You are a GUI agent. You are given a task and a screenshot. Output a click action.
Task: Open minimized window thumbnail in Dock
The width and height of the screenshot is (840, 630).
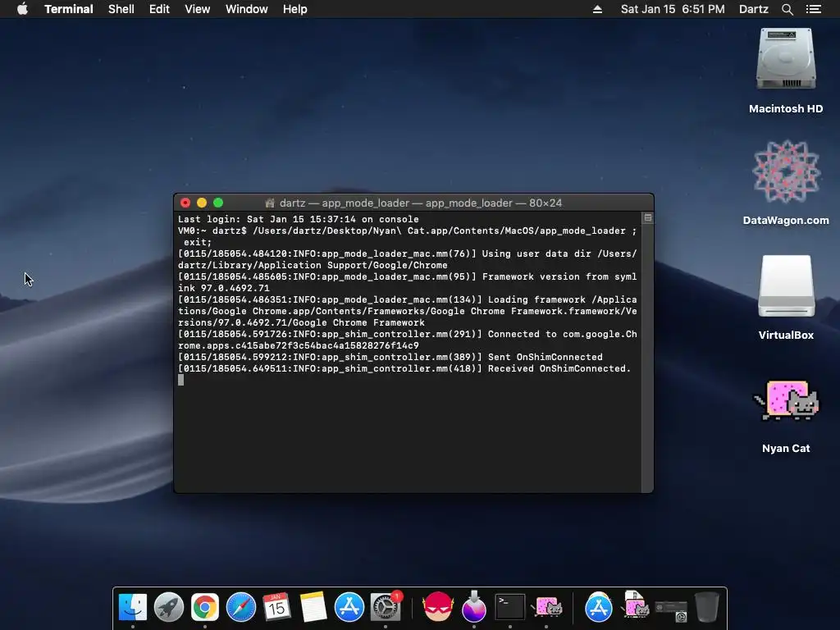[x=671, y=610]
